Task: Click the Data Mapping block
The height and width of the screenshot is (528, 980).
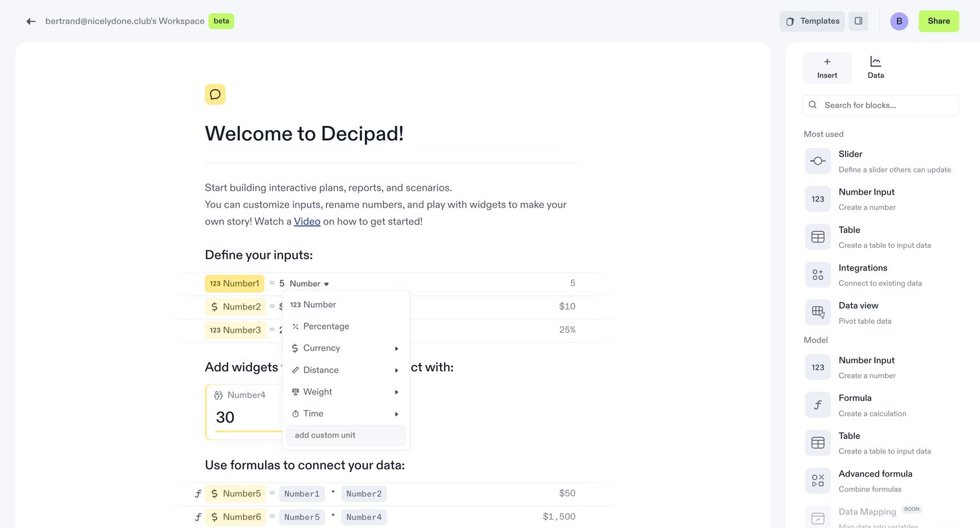Action: click(x=881, y=517)
